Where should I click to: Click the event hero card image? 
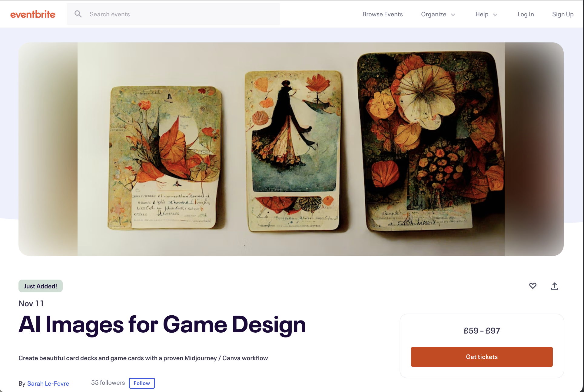[x=291, y=149]
